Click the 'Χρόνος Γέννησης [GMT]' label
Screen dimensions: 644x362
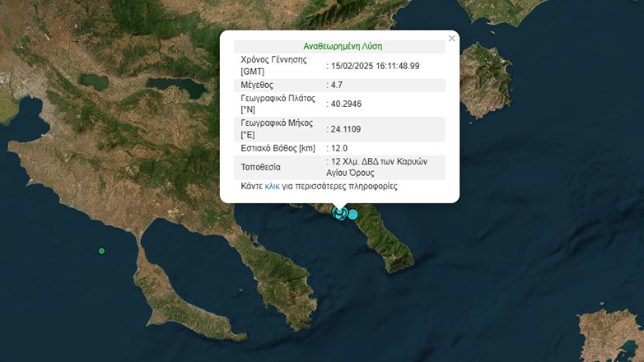(x=273, y=66)
